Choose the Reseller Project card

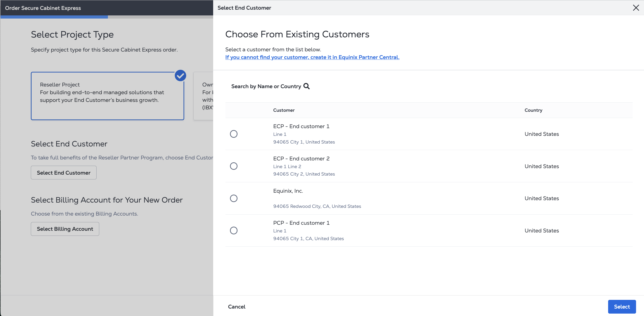[x=107, y=96]
